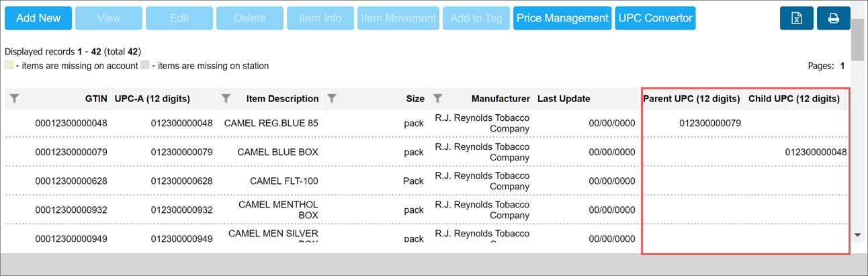Select CAMEL REG.BLUE 85 item
The height and width of the screenshot is (276, 868).
271,123
